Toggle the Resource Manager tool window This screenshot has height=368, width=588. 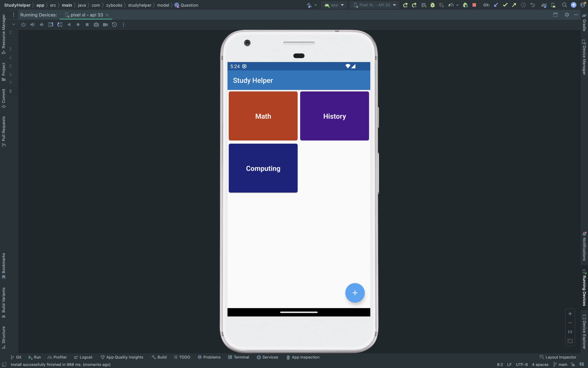click(x=4, y=34)
